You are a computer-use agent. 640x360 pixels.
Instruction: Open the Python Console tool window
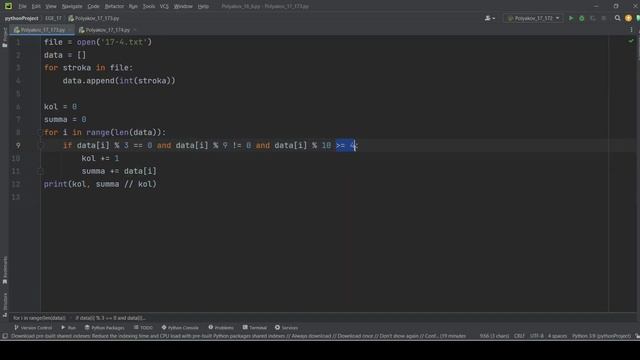(x=180, y=327)
